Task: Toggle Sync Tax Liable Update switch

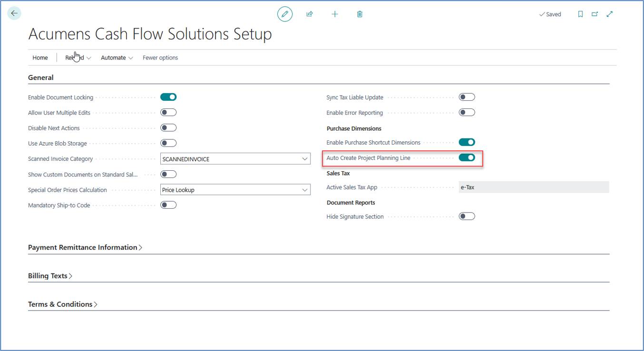Action: 467,97
